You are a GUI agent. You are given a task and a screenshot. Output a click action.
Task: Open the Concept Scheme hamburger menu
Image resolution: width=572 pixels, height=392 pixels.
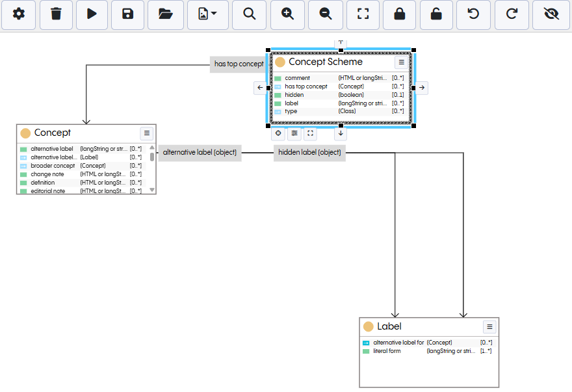click(x=401, y=62)
